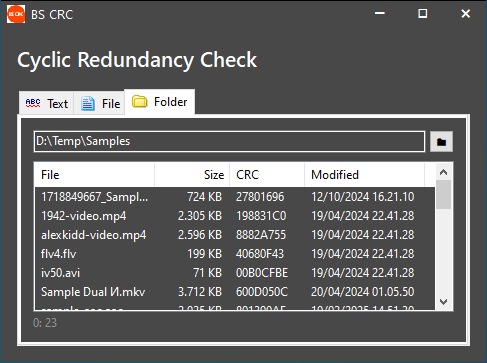
Task: Select the ABC Text tab icon
Action: tap(33, 103)
